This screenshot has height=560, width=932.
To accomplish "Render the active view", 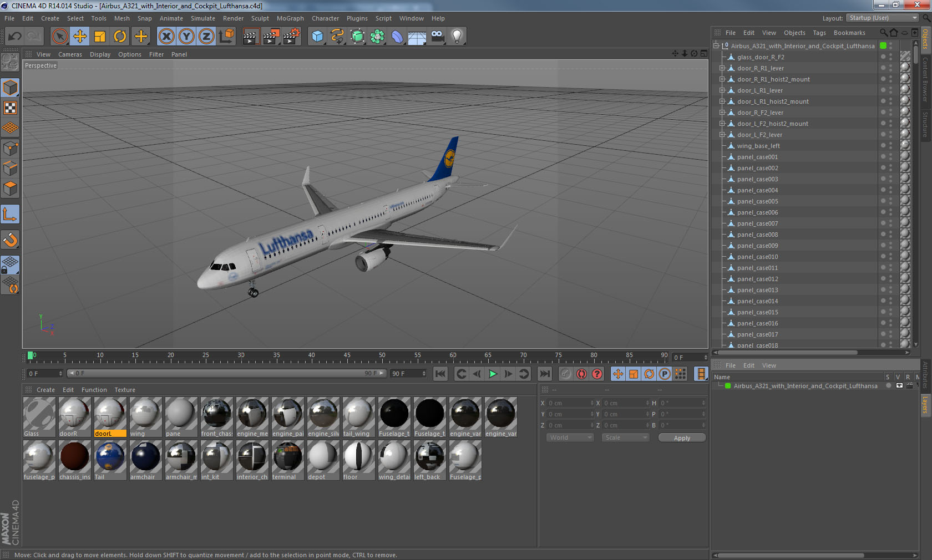I will coord(251,37).
